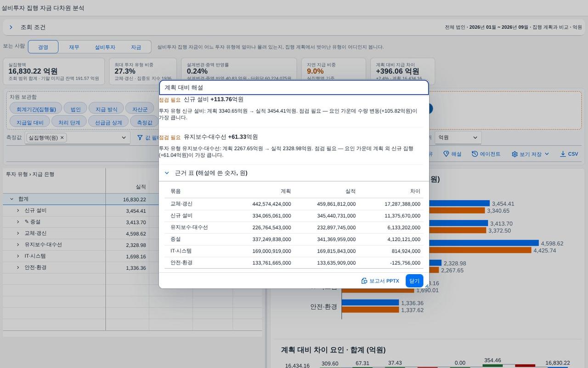The height and width of the screenshot is (368, 588).
Task: Click the 실적 column header in dialog table
Action: (350, 191)
